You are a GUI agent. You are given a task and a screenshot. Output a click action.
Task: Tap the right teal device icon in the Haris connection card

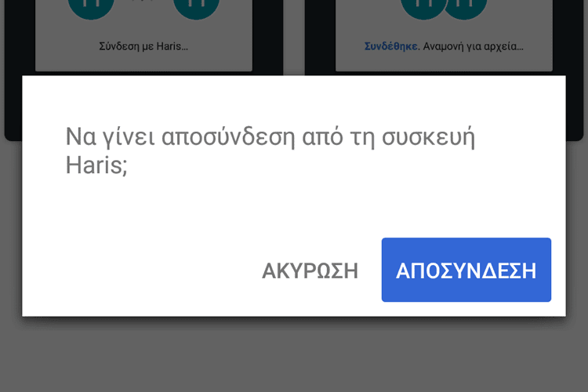196,9
